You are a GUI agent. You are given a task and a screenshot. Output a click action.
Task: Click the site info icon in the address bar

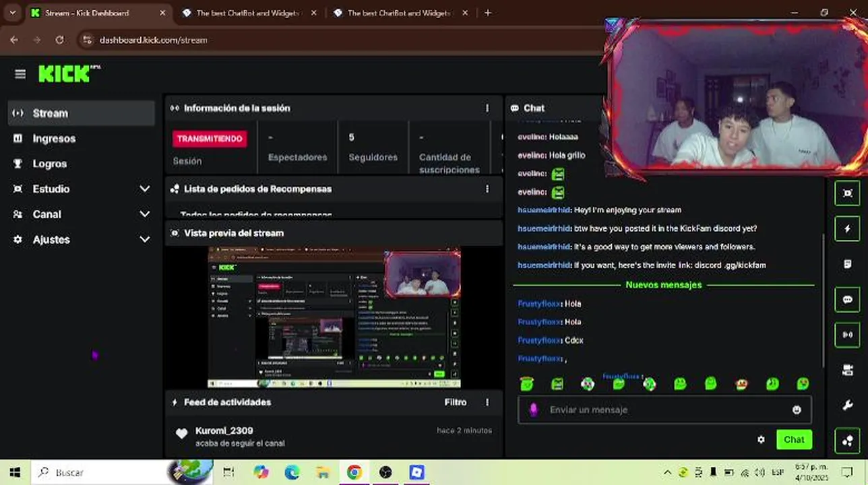(86, 40)
